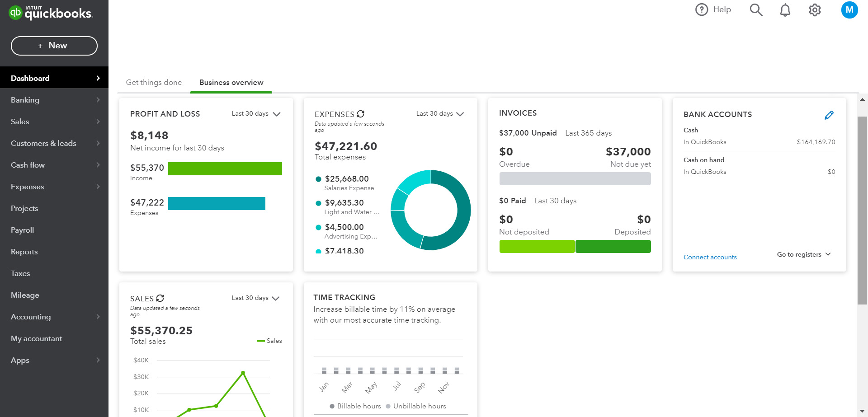Expand the Banking submenu arrow

click(98, 100)
